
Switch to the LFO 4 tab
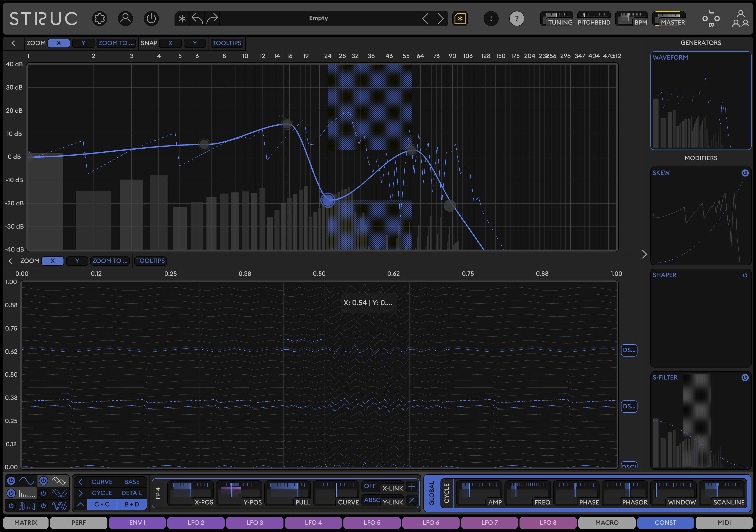pyautogui.click(x=313, y=522)
